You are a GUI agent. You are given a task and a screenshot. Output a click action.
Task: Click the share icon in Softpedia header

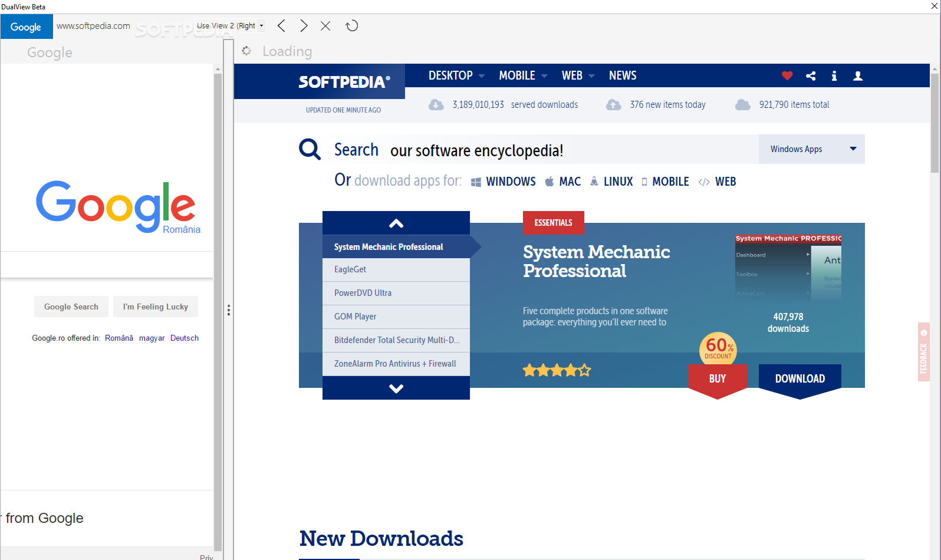(x=811, y=75)
